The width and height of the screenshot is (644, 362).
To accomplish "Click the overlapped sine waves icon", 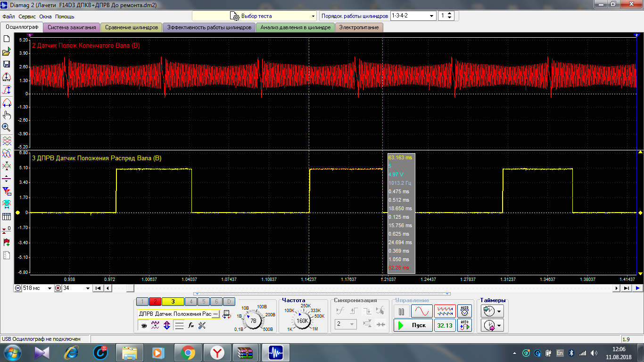I will (7, 153).
